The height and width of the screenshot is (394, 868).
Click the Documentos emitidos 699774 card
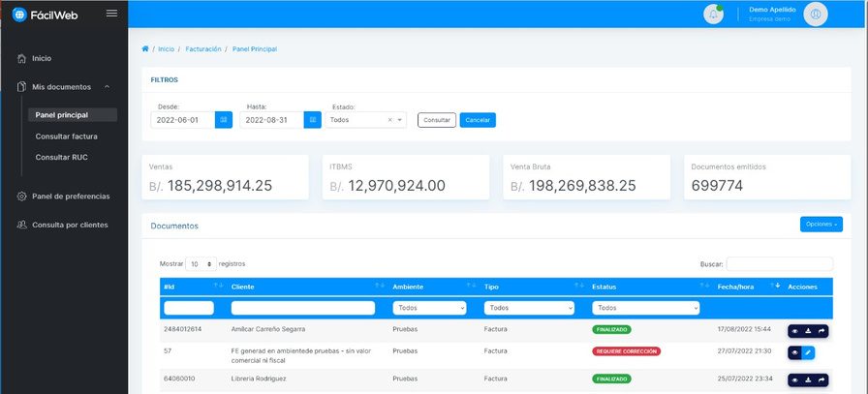[x=767, y=177]
